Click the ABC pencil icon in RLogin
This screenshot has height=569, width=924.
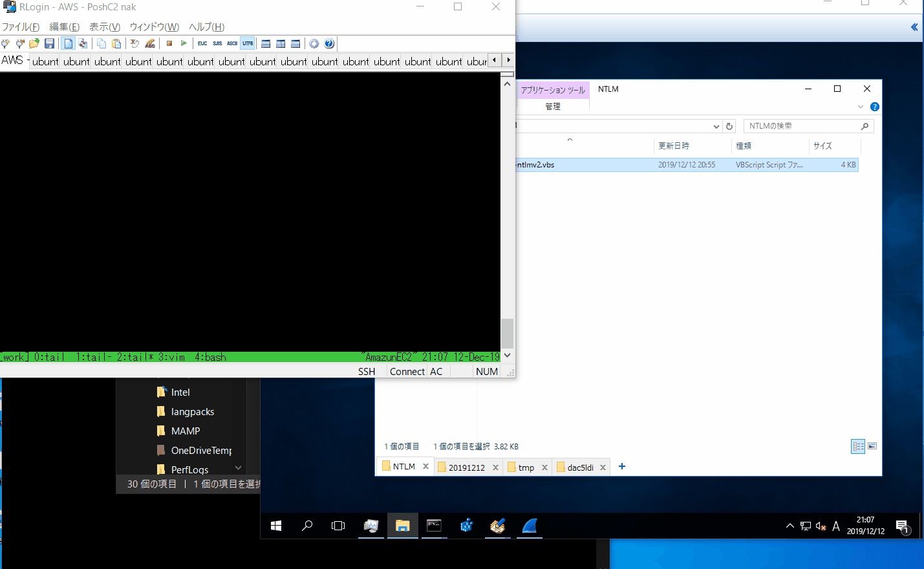pyautogui.click(x=150, y=43)
